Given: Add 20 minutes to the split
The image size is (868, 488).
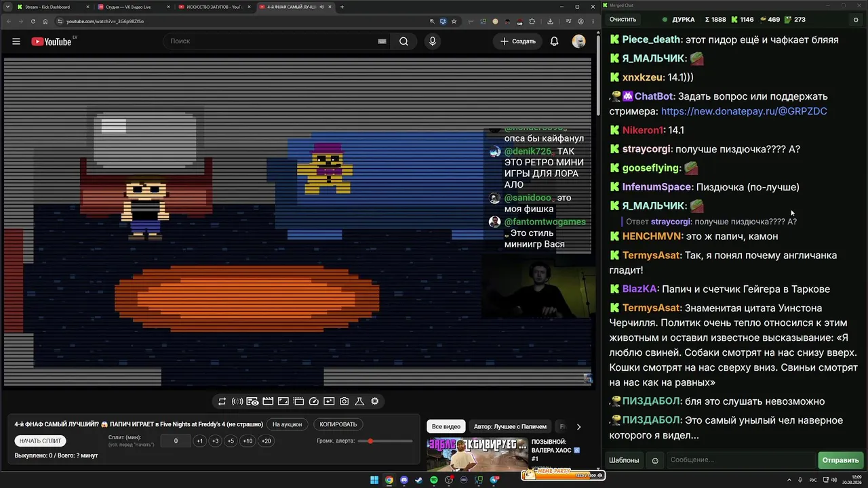Looking at the screenshot, I should [267, 441].
